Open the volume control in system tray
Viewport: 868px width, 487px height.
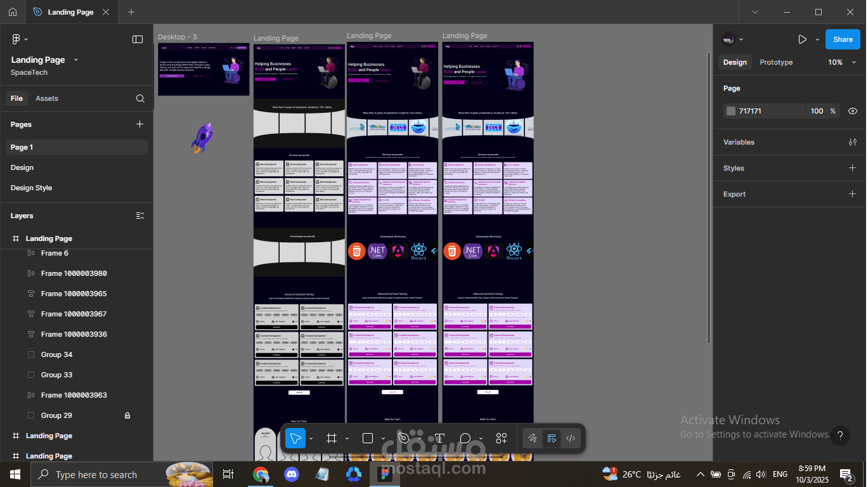point(760,474)
